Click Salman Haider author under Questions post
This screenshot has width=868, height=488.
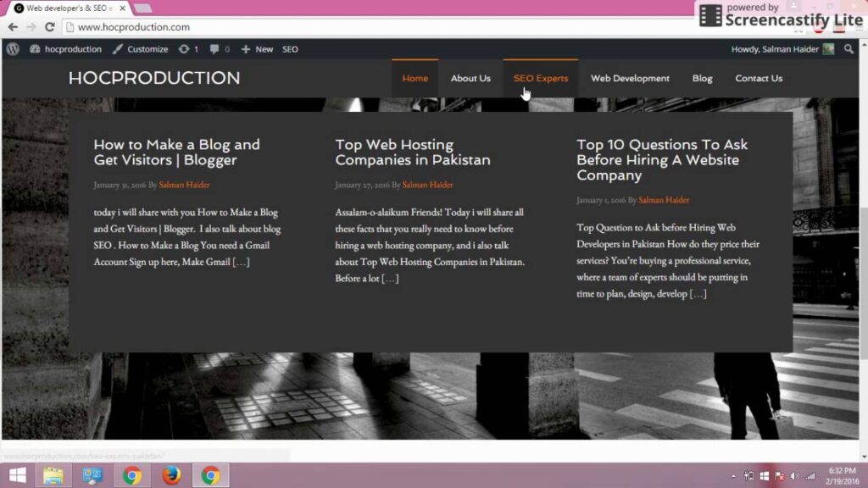coord(664,200)
